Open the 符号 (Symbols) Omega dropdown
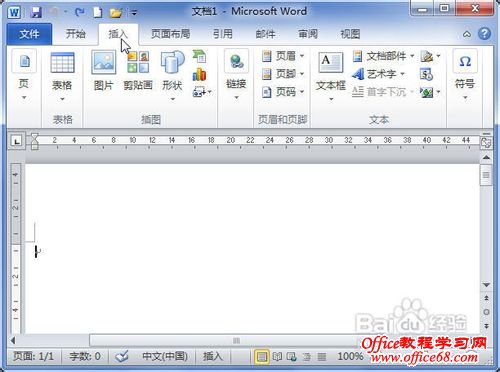This screenshot has height=372, width=500. (x=465, y=75)
